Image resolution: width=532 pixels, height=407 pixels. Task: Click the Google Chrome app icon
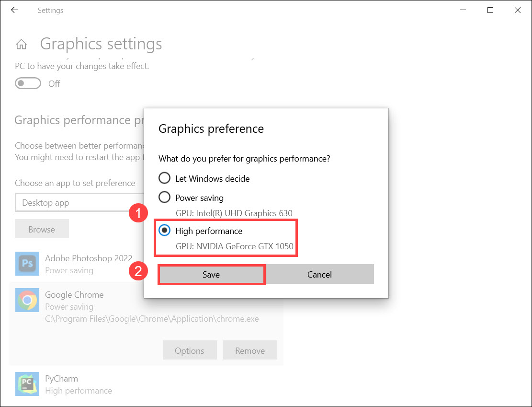[27, 301]
